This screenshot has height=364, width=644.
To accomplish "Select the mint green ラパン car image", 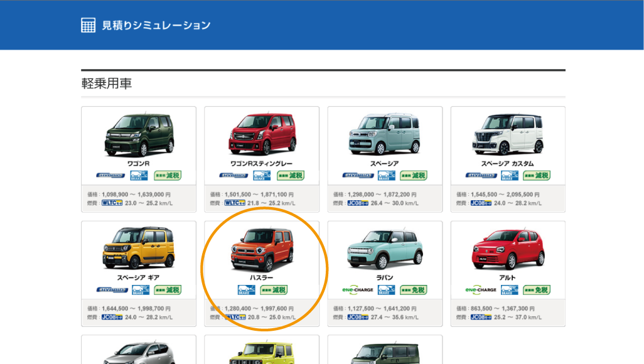I will coord(385,249).
